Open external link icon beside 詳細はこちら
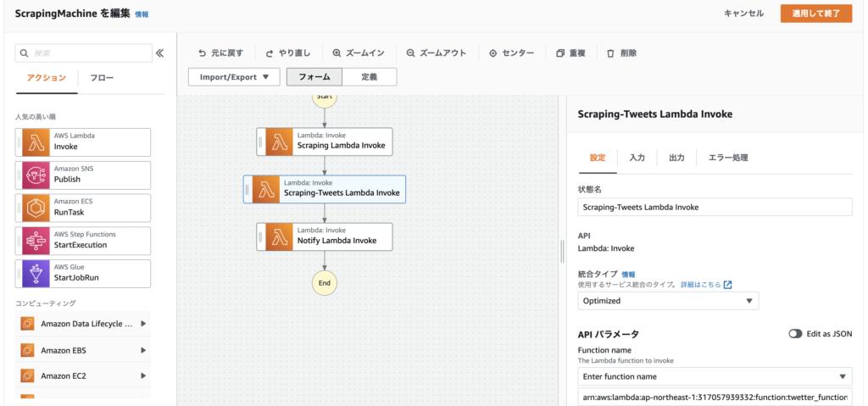 point(728,285)
